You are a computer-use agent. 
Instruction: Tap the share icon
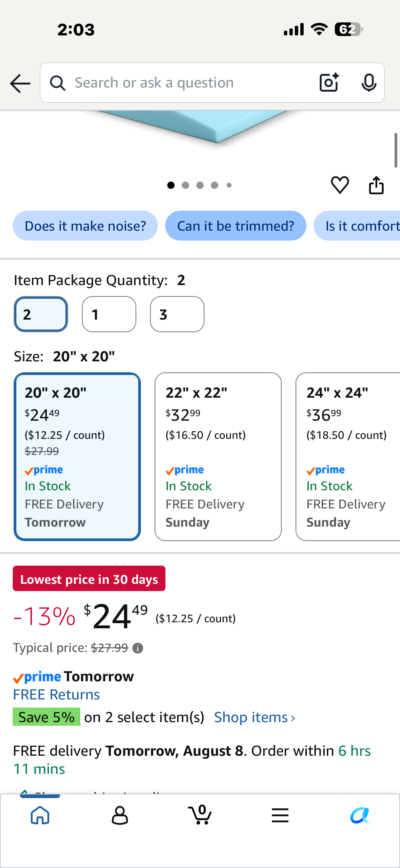[376, 185]
